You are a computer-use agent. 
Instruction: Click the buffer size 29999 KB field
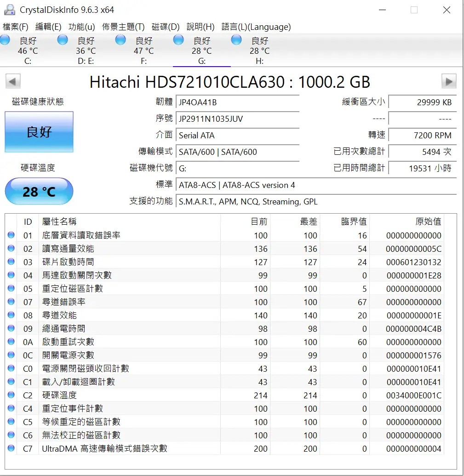[x=422, y=102]
